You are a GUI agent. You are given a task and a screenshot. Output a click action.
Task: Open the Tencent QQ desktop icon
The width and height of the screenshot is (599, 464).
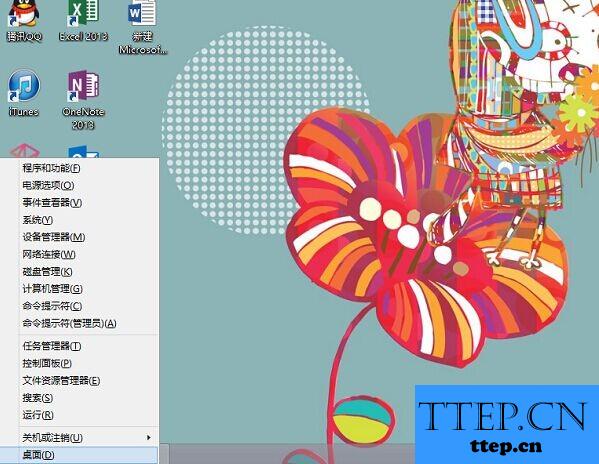click(24, 21)
